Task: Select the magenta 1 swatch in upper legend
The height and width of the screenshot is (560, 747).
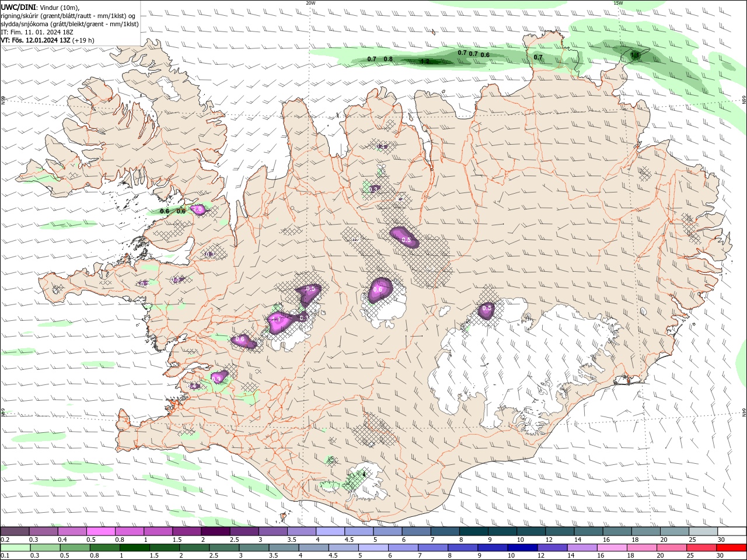Action: coord(158,531)
